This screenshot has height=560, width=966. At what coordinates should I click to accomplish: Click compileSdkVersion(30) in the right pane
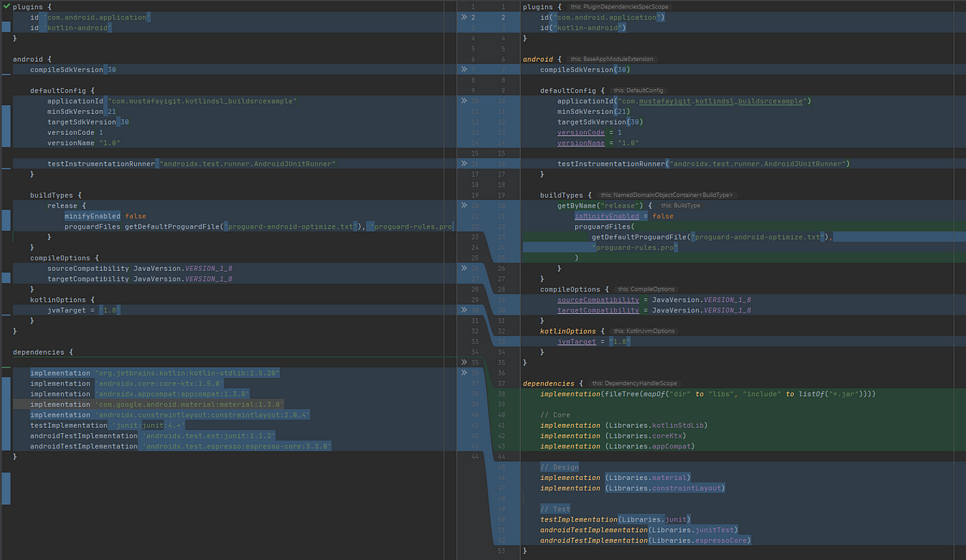(x=585, y=69)
